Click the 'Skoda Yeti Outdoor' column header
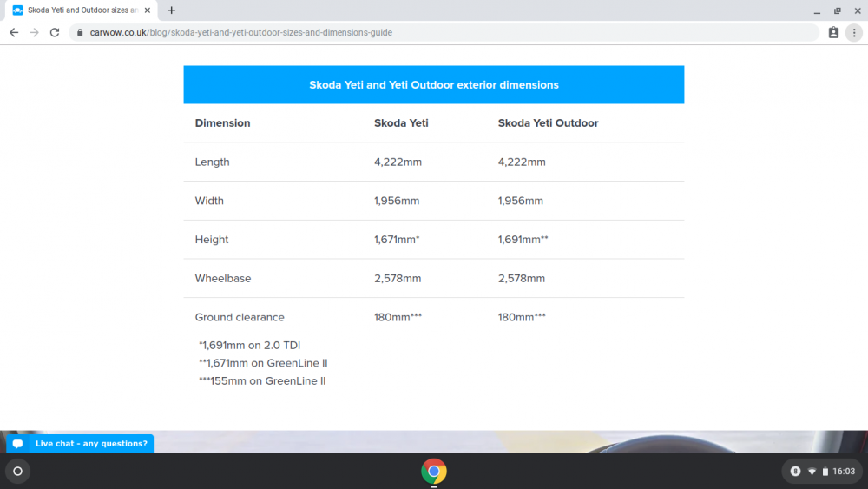 pyautogui.click(x=548, y=123)
